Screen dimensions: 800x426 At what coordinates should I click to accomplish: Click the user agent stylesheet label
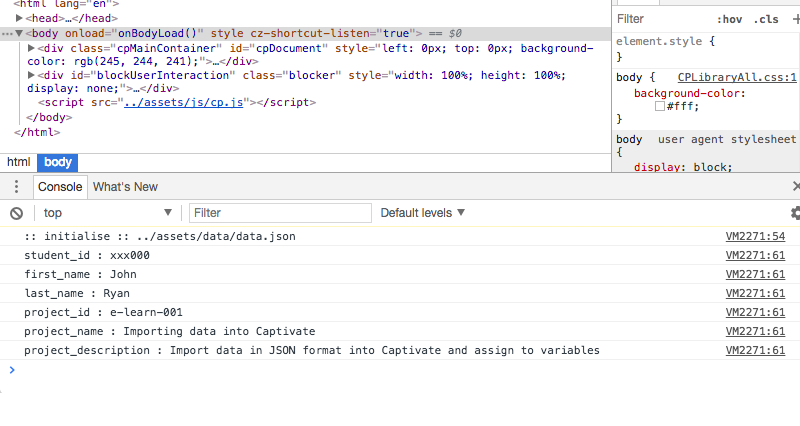click(x=727, y=139)
